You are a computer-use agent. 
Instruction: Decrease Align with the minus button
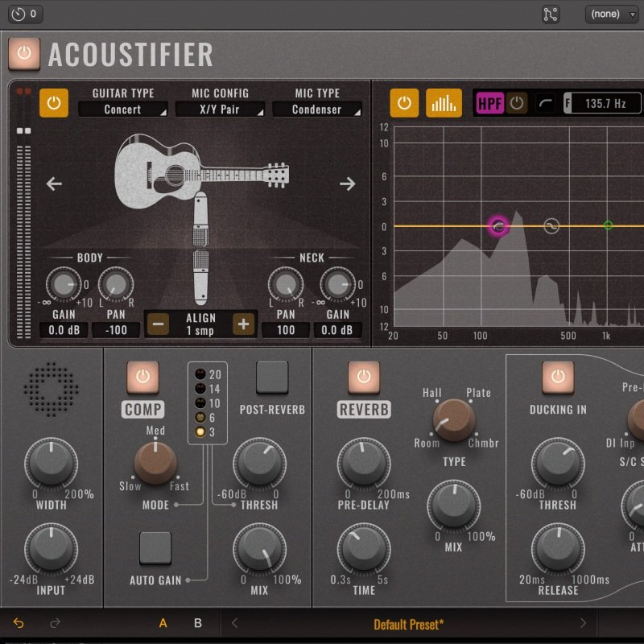158,324
